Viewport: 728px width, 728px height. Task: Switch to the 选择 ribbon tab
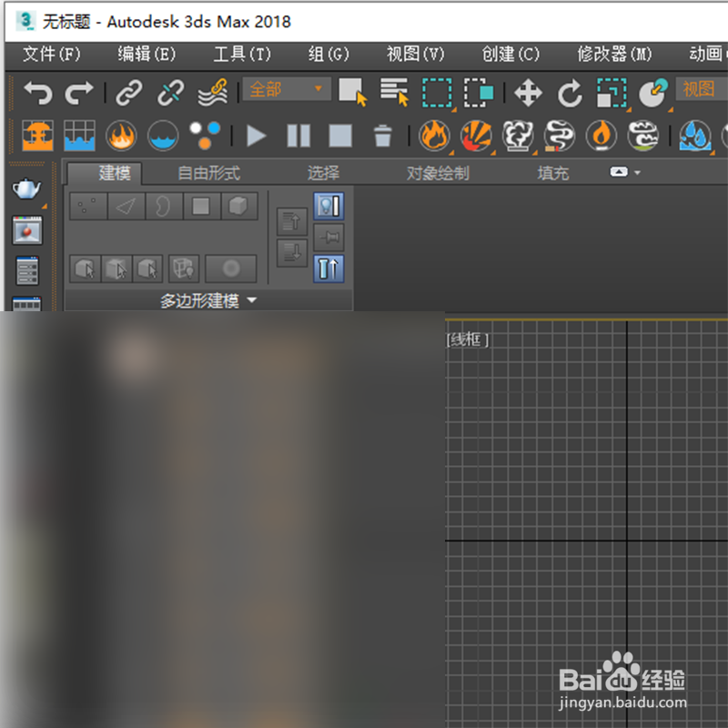click(323, 173)
